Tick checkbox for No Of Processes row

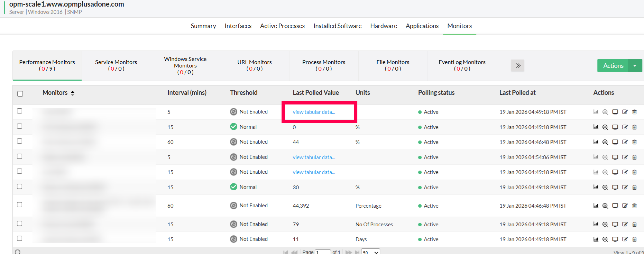pos(20,224)
